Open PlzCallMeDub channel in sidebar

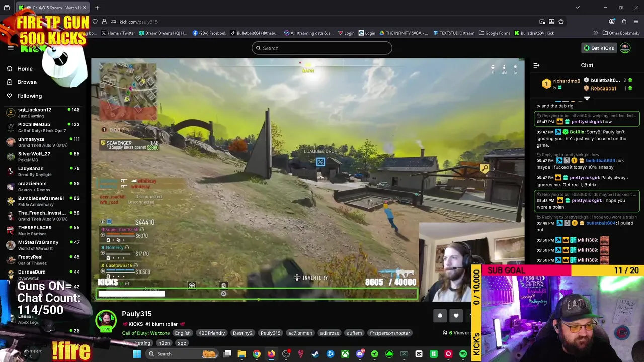tap(43, 127)
